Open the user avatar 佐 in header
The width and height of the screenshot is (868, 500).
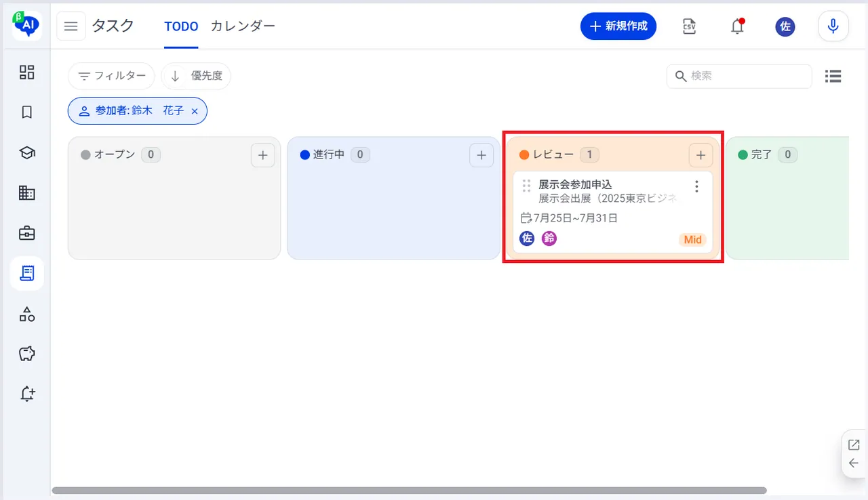click(785, 26)
